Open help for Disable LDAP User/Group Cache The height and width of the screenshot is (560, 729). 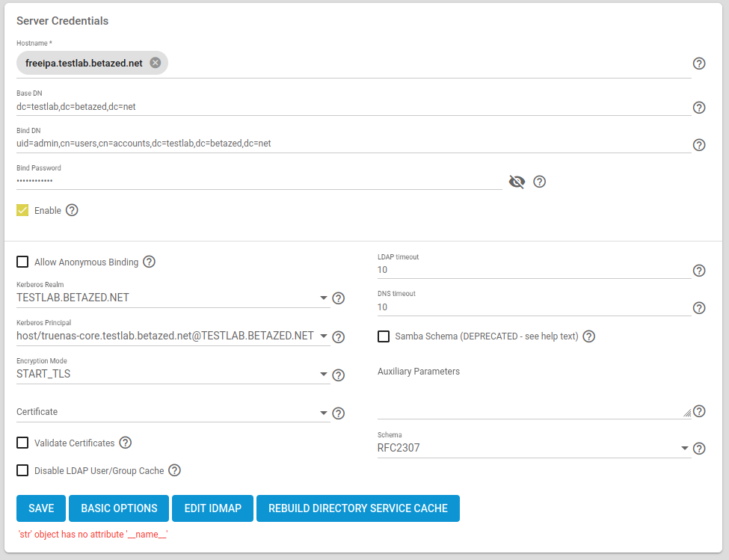point(174,470)
